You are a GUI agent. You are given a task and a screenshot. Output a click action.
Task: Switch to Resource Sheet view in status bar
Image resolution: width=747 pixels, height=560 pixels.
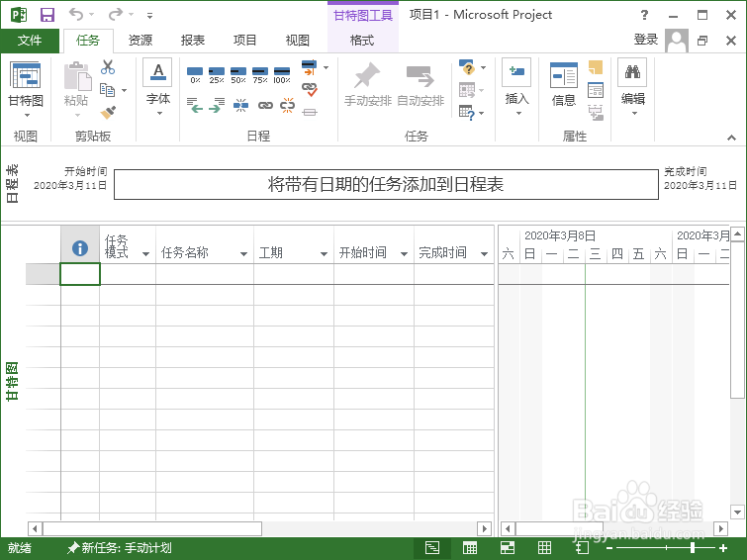544,548
